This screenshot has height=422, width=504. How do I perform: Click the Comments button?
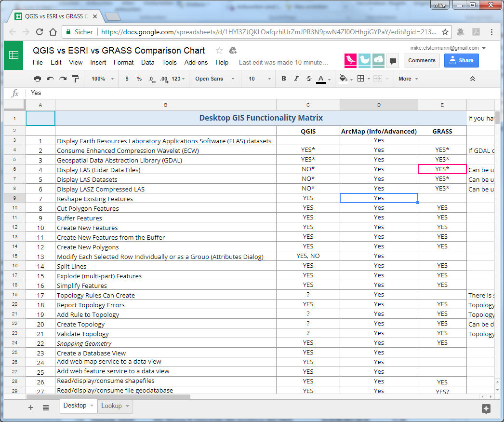click(x=422, y=60)
